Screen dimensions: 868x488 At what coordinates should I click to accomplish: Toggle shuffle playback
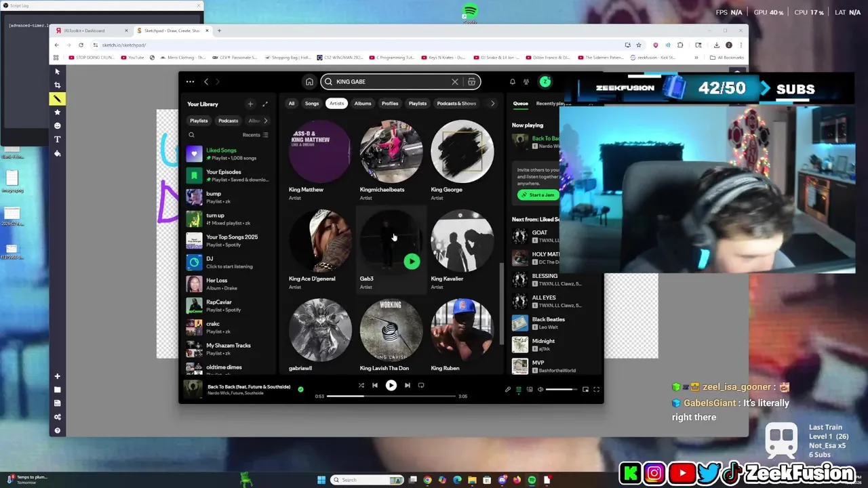361,385
